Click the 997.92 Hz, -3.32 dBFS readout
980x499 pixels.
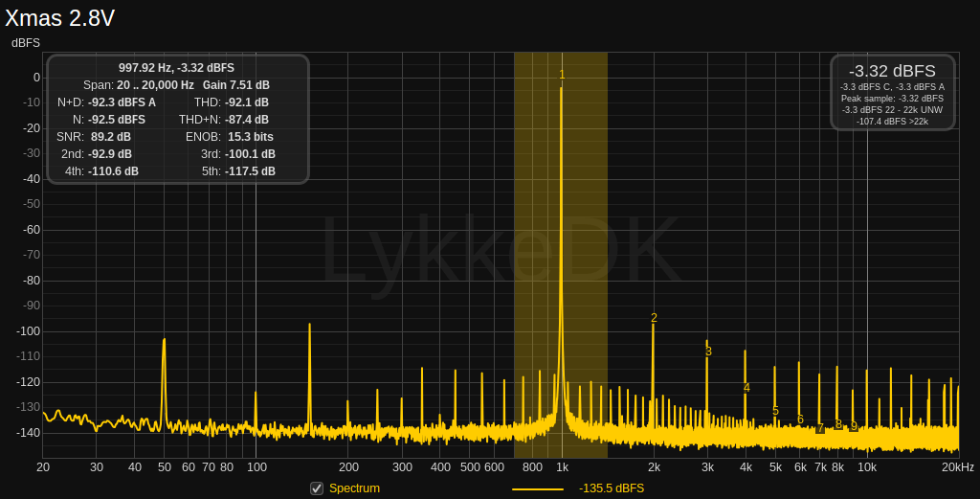click(176, 68)
